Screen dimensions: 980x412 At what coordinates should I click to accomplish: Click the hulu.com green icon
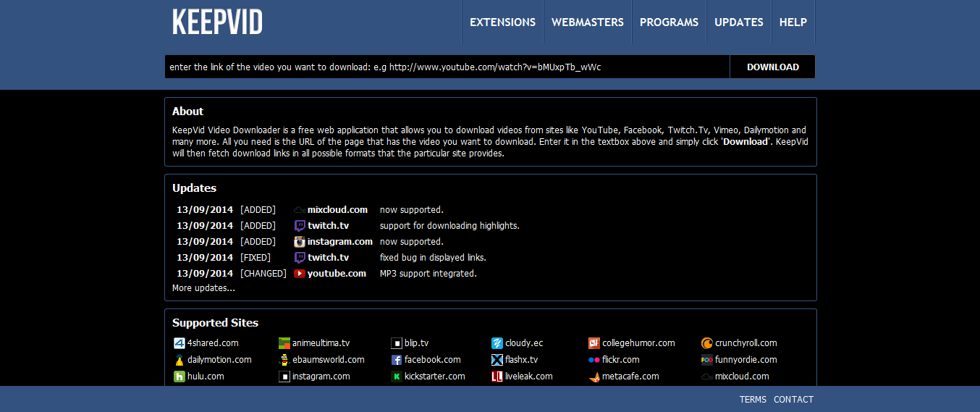pos(179,377)
